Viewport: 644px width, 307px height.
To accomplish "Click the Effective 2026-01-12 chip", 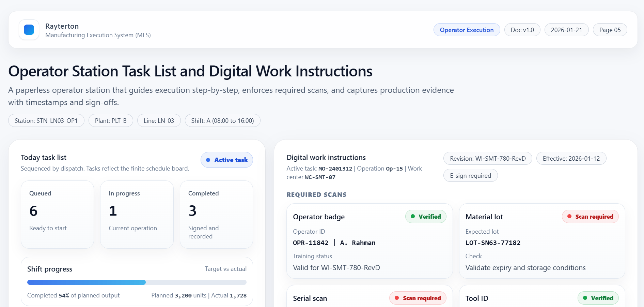I will click(x=571, y=159).
